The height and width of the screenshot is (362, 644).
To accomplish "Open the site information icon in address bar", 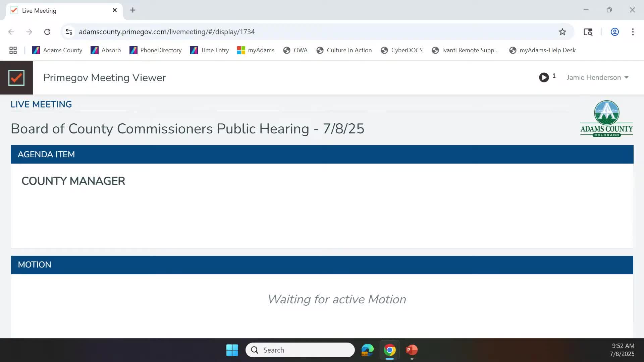I will [69, 32].
